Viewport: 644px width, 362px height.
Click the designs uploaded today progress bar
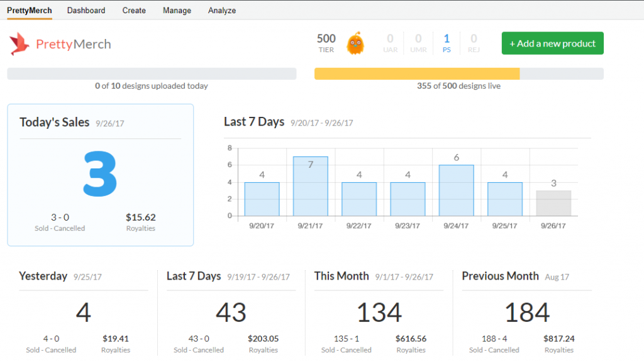(152, 74)
